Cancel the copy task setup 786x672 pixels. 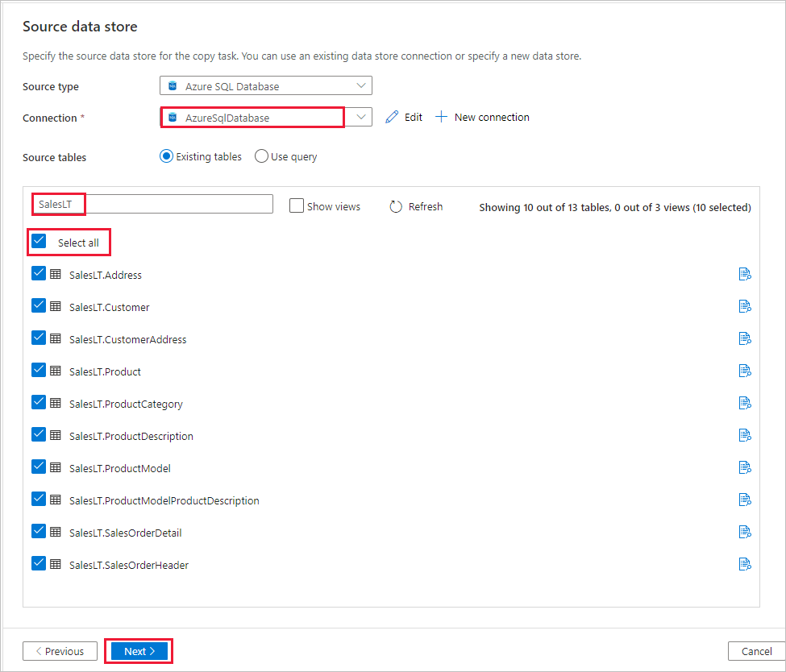pyautogui.click(x=755, y=650)
